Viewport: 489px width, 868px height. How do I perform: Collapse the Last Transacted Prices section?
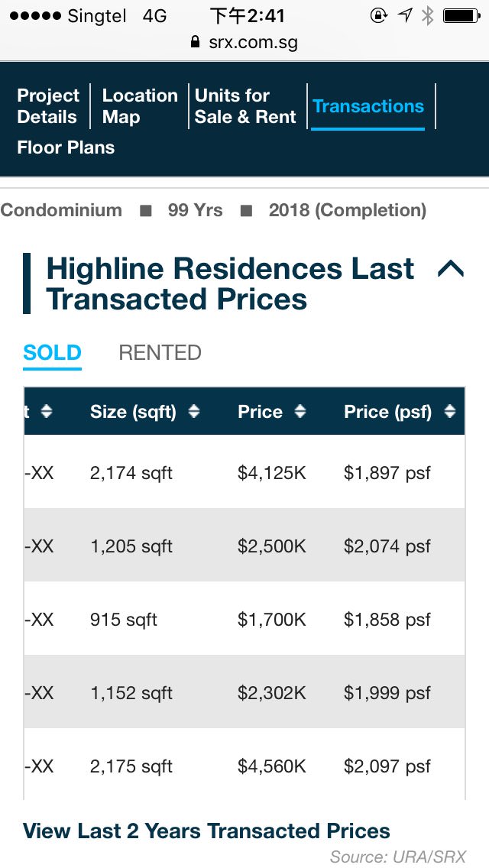450,268
